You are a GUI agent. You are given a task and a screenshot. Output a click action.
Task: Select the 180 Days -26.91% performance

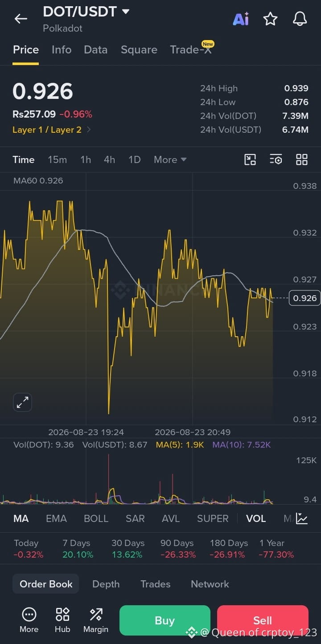[x=229, y=549]
